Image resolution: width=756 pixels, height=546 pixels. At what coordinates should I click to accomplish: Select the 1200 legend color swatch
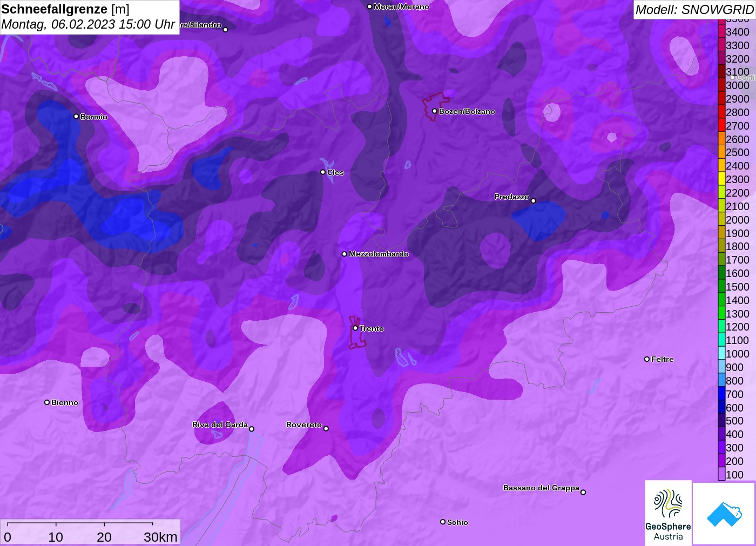pyautogui.click(x=721, y=326)
